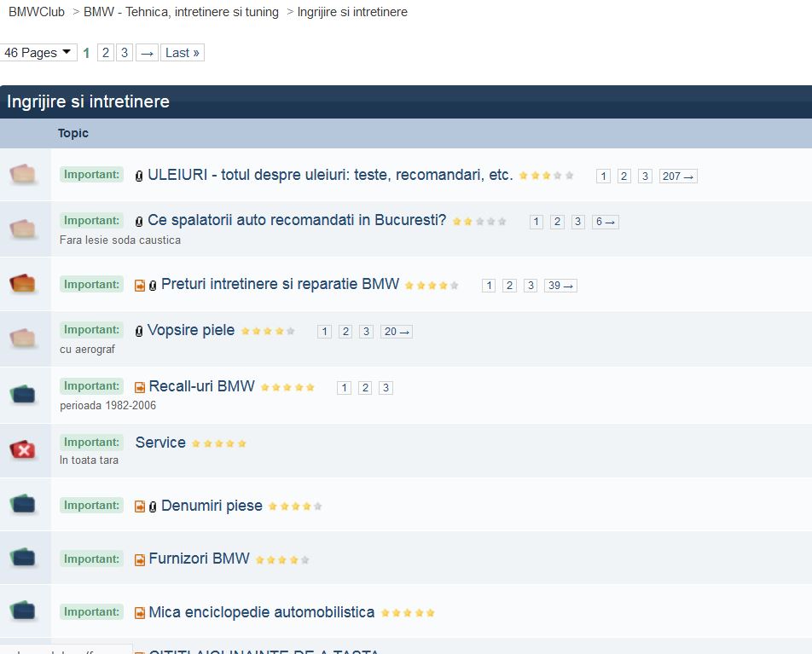Open the ULEIURI - totul despre uleiuri topic
The image size is (812, 654).
pos(330,175)
